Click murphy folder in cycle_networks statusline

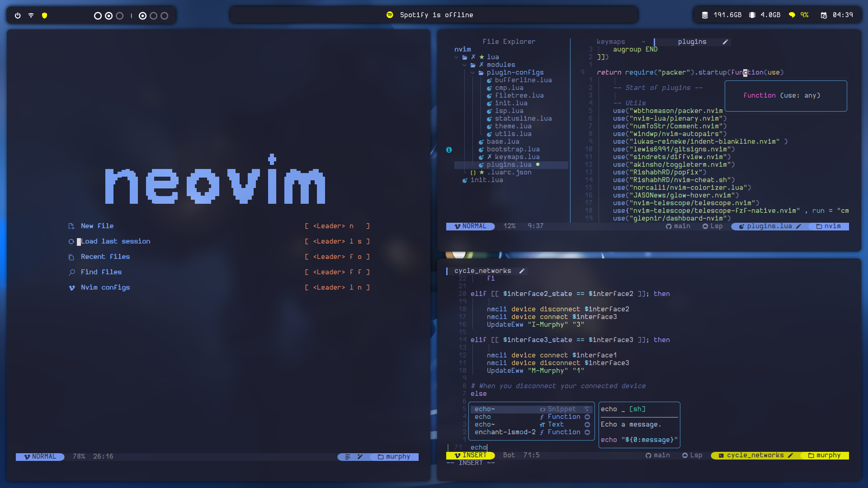824,455
